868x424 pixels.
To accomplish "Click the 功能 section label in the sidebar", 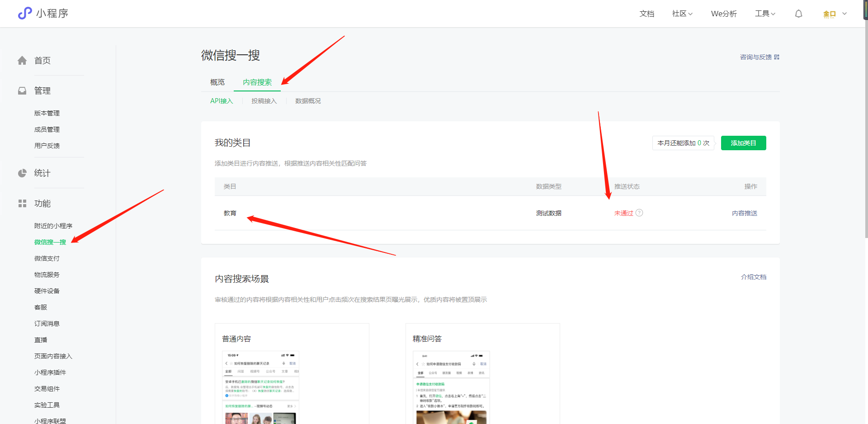I will point(42,204).
